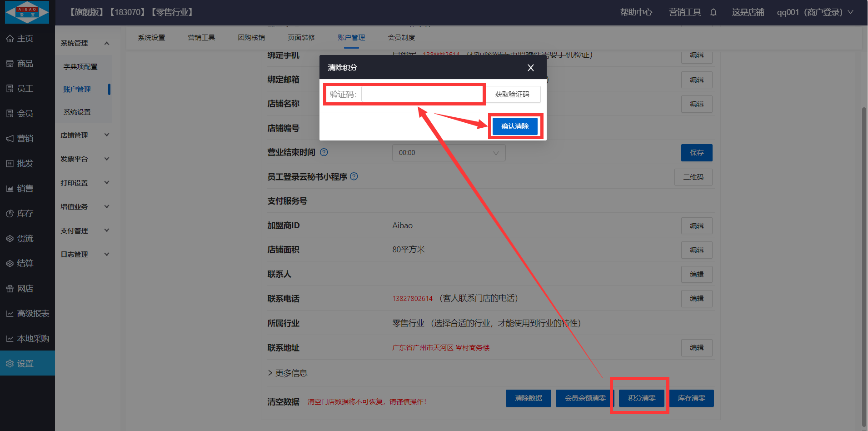Viewport: 868px width, 431px height.
Task: Click help icon beside 营业结束时间
Action: [x=324, y=152]
